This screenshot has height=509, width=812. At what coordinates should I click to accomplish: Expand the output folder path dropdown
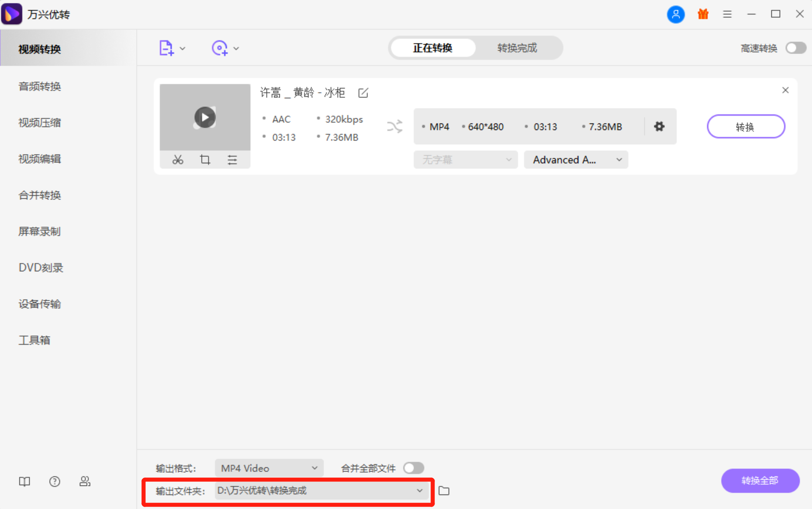(x=419, y=491)
